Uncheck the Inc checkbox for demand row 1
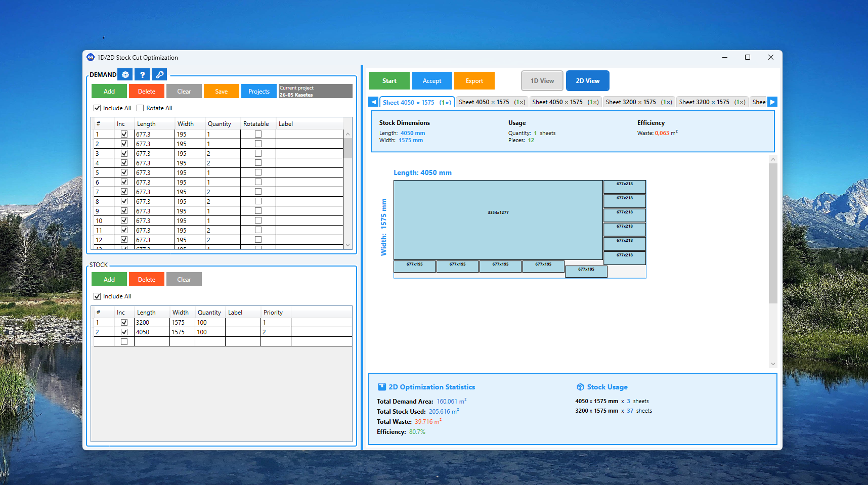 click(124, 134)
